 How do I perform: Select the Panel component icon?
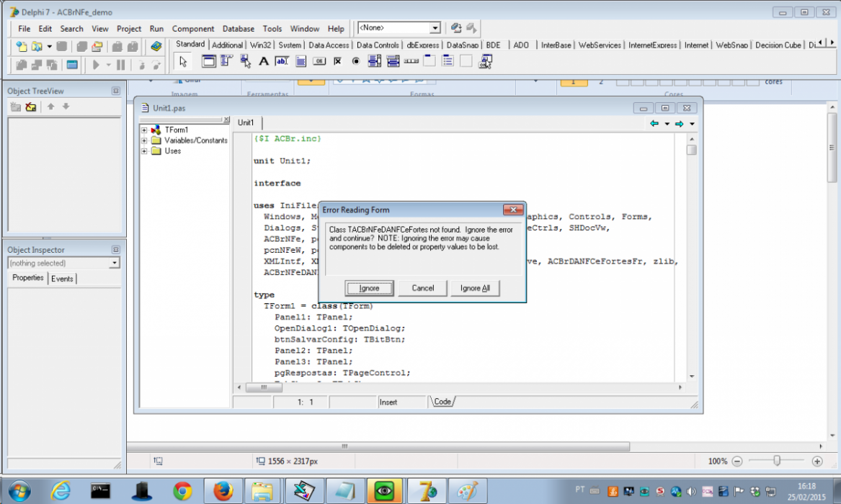(466, 61)
